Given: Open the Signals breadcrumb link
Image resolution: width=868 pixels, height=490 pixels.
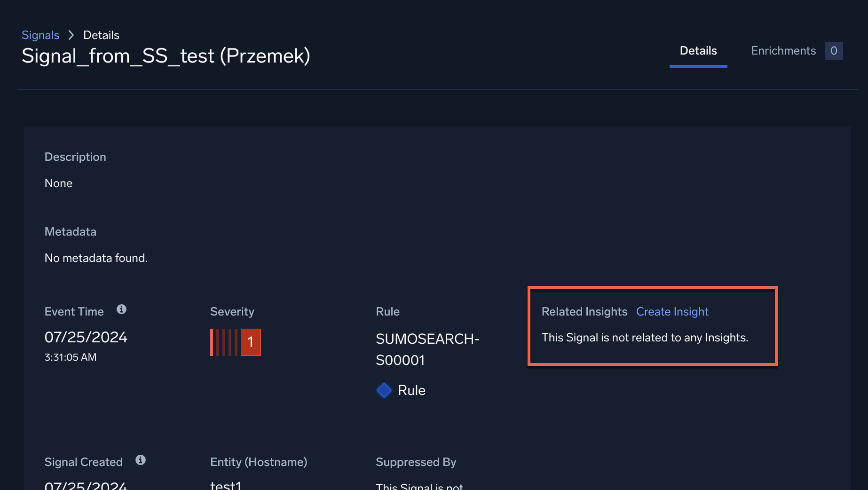Looking at the screenshot, I should click(x=40, y=35).
